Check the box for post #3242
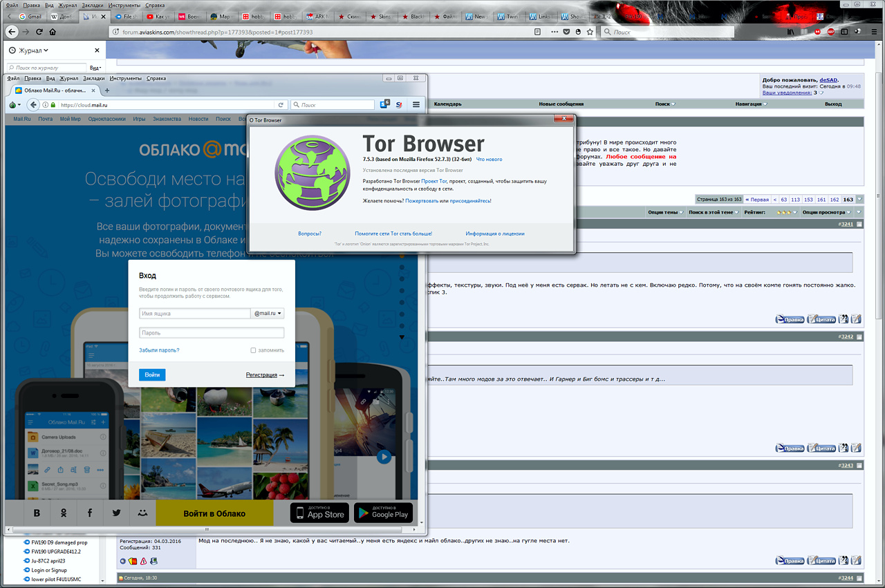The height and width of the screenshot is (588, 885). pyautogui.click(x=859, y=336)
